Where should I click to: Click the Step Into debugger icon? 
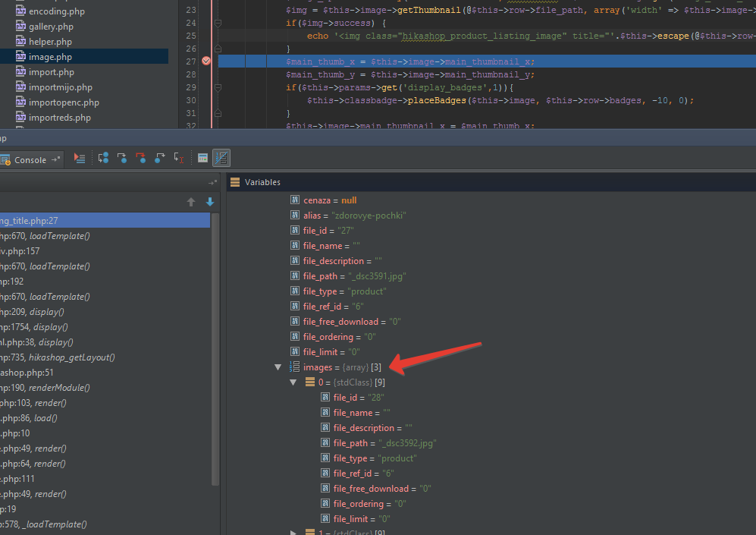122,158
